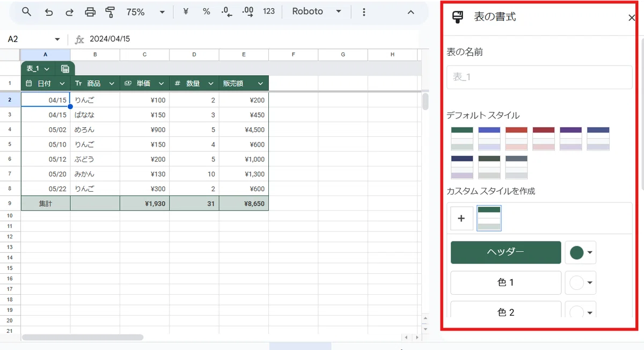
Task: Open the three-dot more options menu
Action: point(364,12)
